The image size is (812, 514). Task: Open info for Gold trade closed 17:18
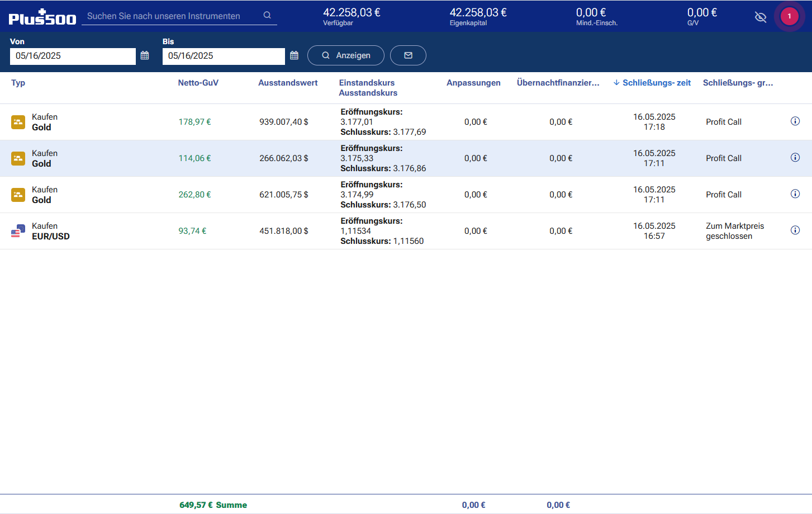click(795, 121)
